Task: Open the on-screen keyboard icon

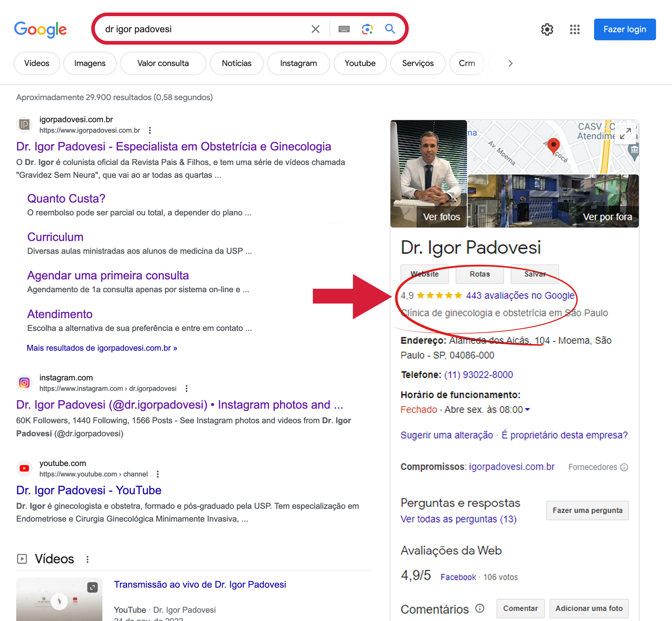Action: pyautogui.click(x=344, y=29)
